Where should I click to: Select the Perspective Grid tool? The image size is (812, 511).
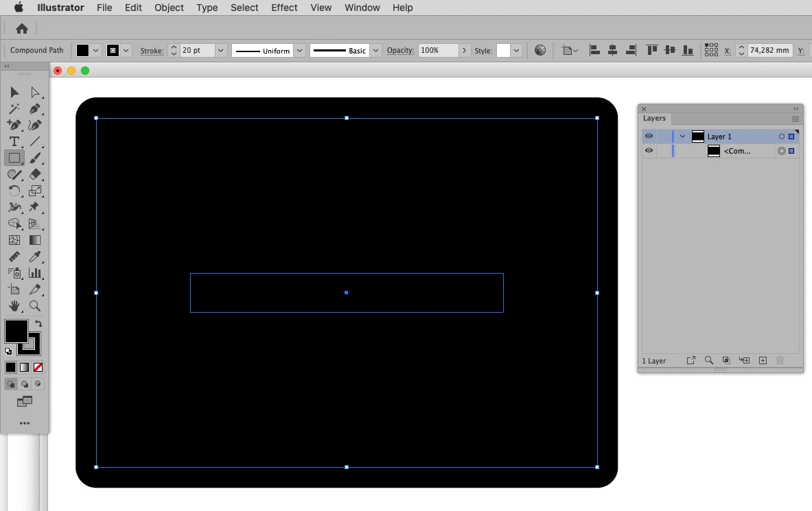coord(35,224)
